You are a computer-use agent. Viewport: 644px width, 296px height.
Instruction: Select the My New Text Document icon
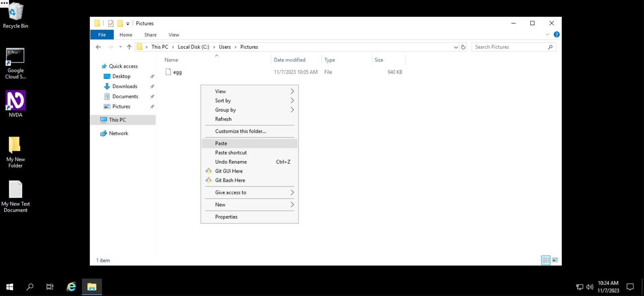[15, 196]
